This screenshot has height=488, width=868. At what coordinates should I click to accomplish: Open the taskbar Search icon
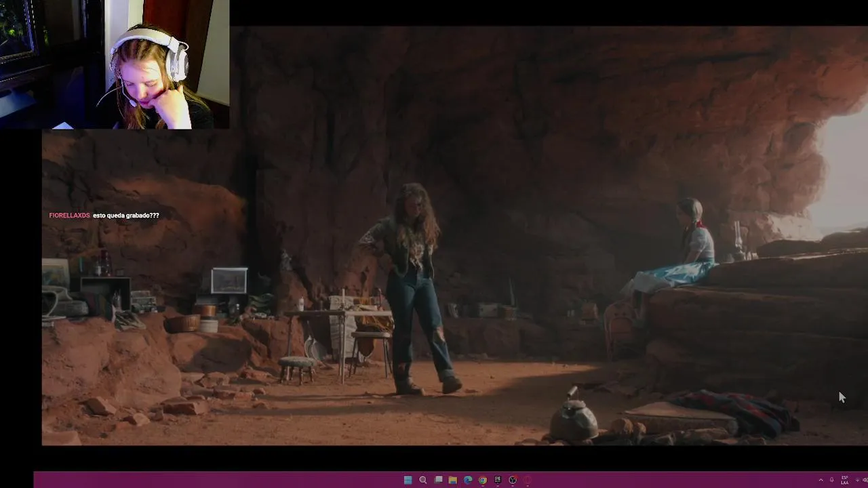[422, 480]
